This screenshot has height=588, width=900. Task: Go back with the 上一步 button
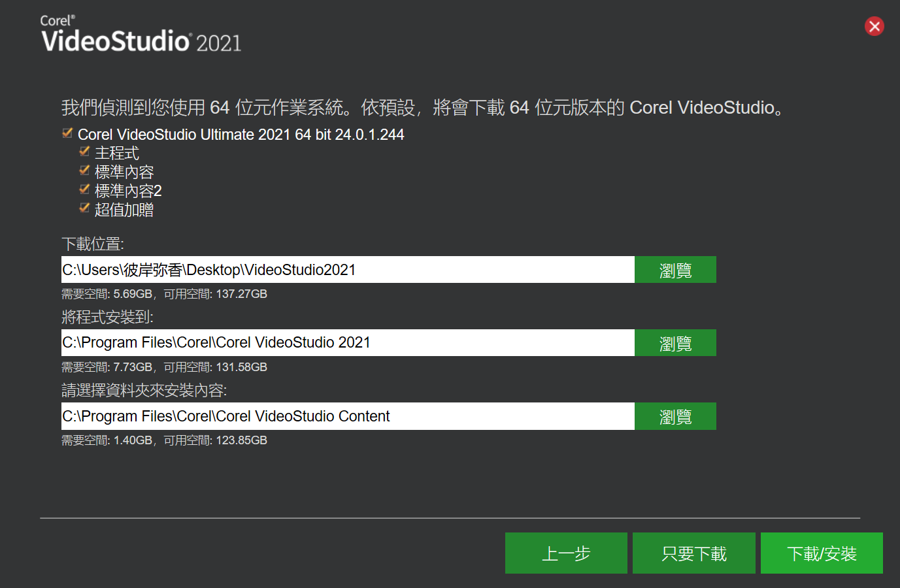pos(566,553)
